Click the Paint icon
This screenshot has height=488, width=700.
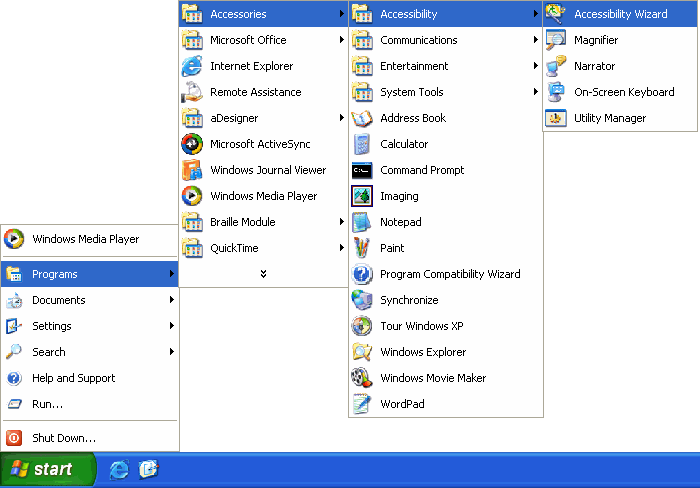(x=362, y=248)
